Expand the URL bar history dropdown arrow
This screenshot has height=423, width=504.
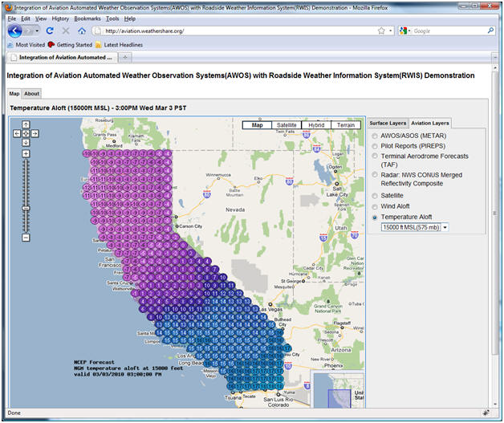(x=391, y=31)
